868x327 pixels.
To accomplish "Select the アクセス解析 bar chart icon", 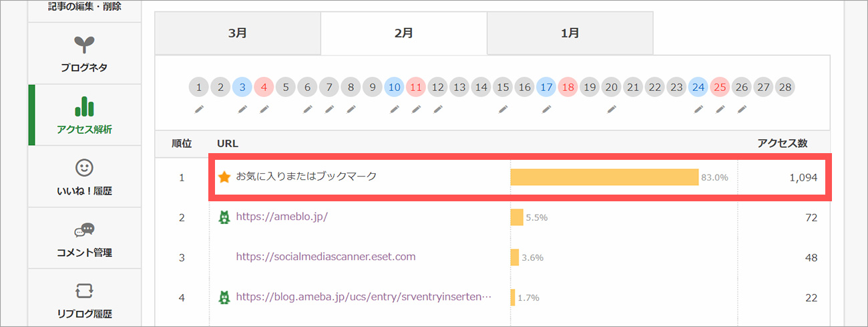I will tap(84, 106).
